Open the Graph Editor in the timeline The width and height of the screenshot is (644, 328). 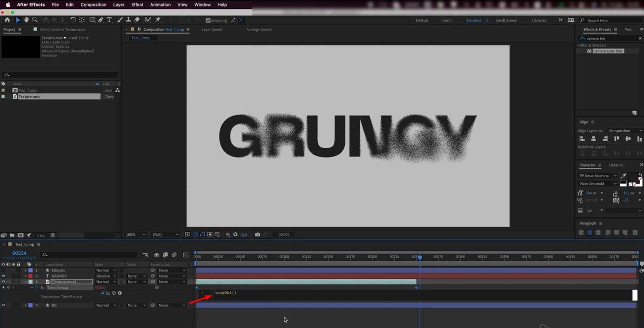pyautogui.click(x=186, y=255)
